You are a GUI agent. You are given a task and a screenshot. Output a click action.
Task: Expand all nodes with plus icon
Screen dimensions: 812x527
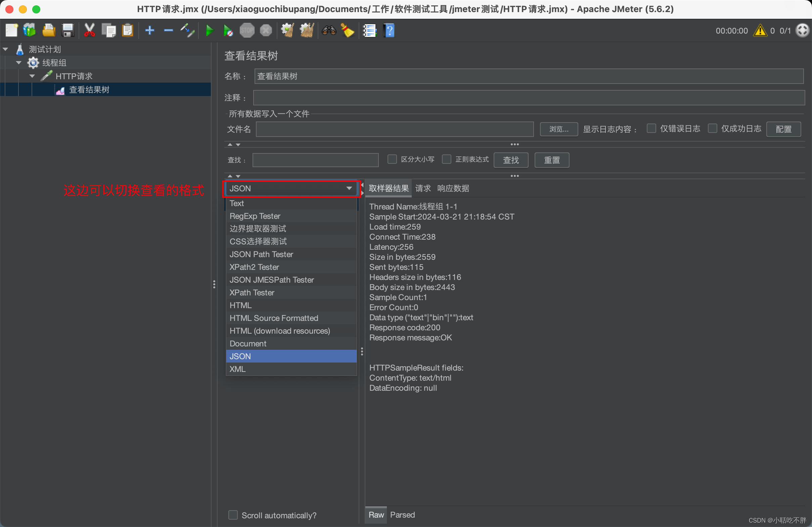point(150,31)
